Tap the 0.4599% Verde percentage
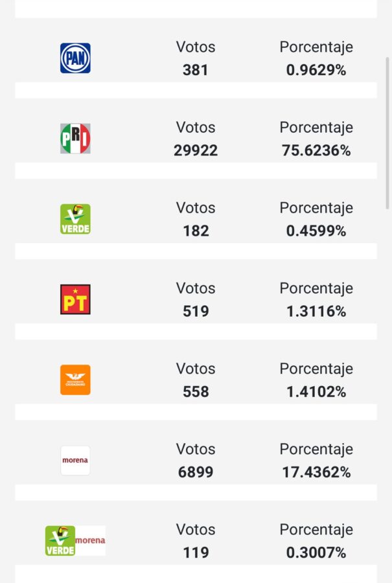392x583 pixels. (316, 231)
